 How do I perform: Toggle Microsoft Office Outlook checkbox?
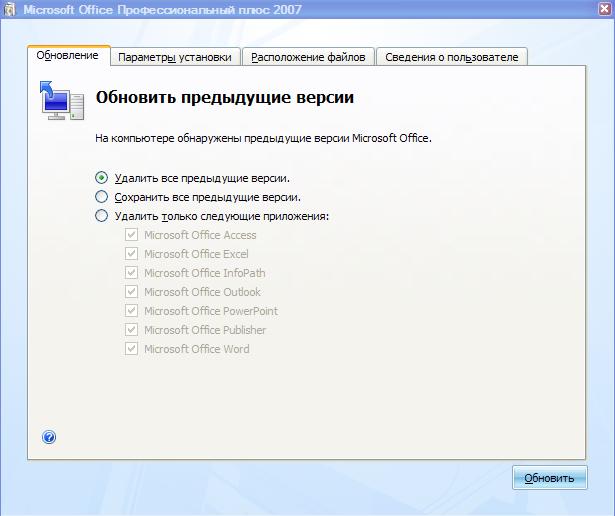(131, 292)
